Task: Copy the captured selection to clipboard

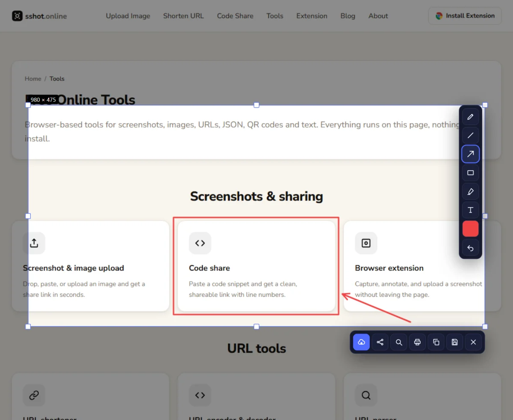Action: (x=436, y=342)
